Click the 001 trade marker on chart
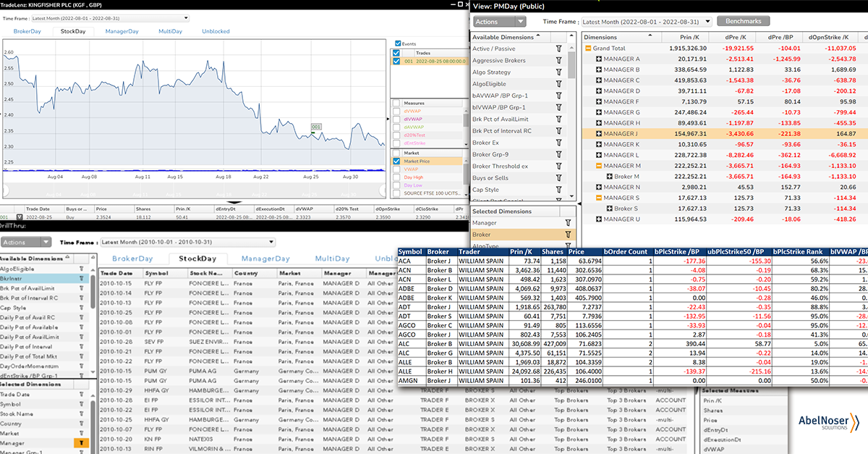This screenshot has width=868, height=454. [x=315, y=127]
